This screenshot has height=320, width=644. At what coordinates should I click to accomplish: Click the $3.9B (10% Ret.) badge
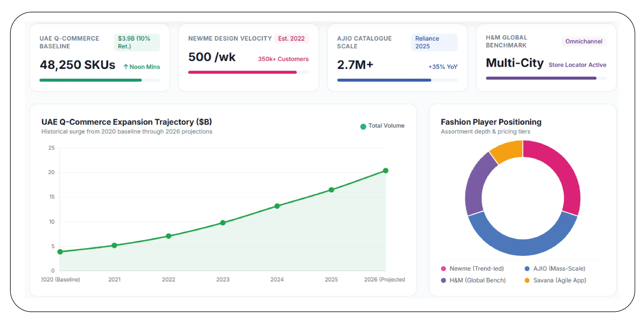click(137, 42)
